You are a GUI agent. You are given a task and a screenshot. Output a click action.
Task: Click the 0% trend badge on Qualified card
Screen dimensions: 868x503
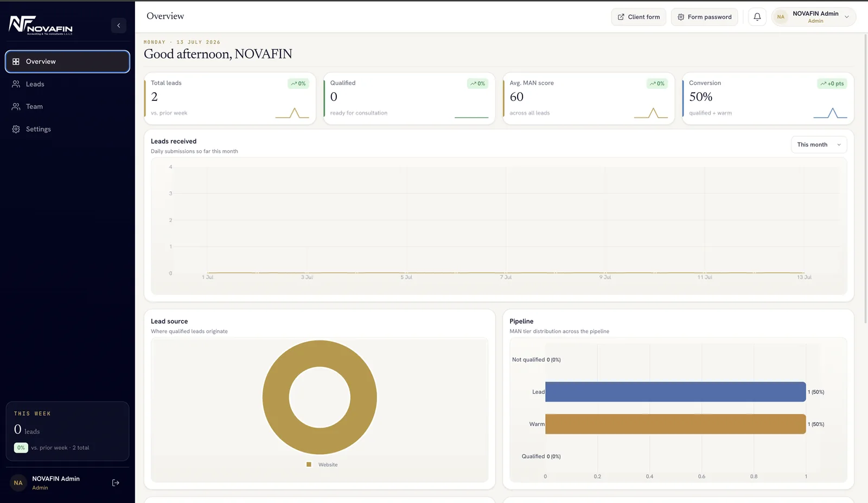tap(477, 83)
